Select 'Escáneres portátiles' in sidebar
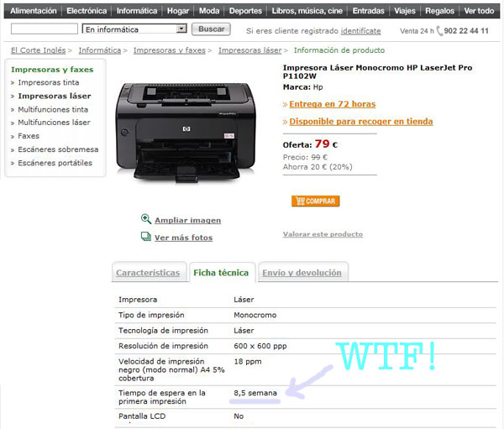This screenshot has width=504, height=429. coord(55,163)
